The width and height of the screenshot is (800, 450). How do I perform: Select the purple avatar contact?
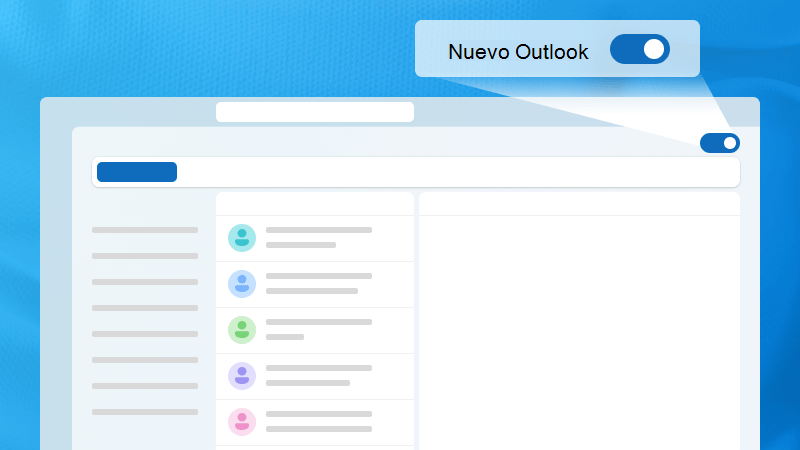[242, 376]
